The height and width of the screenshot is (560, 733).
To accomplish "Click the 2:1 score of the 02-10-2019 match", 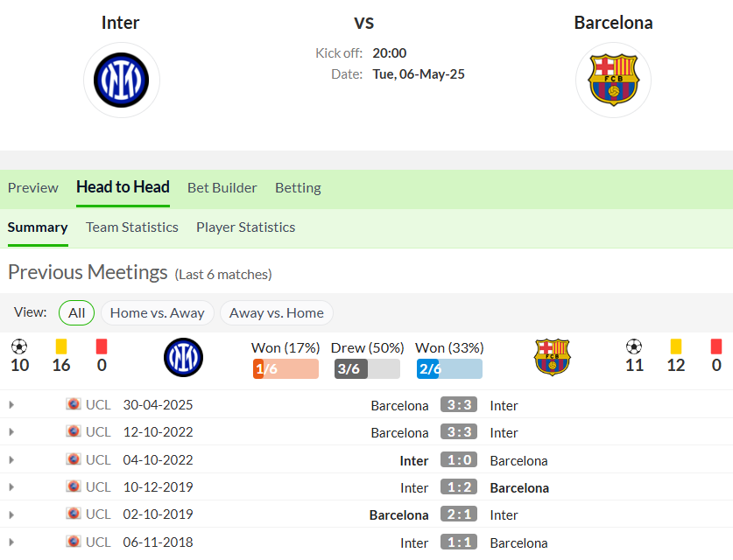I will click(x=459, y=514).
